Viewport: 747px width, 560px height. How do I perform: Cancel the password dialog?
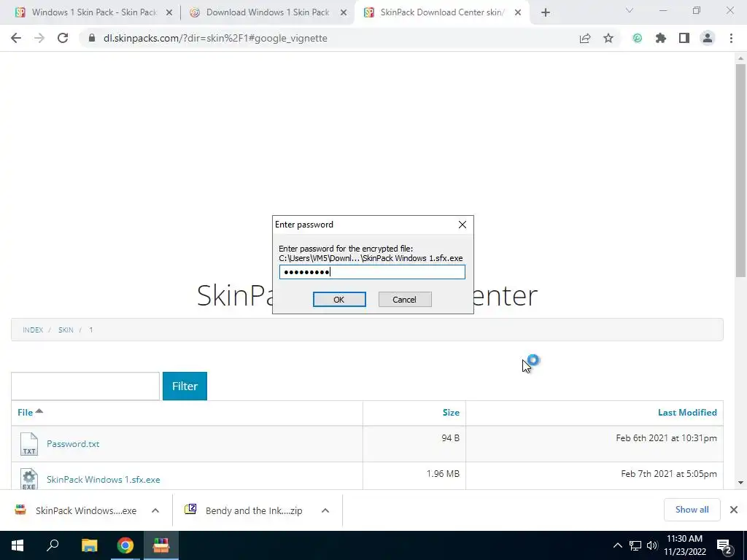405,300
